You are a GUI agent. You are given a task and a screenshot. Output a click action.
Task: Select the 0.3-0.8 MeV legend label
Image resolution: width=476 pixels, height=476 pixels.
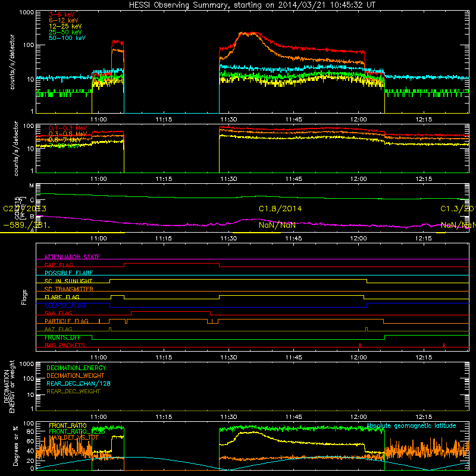[x=68, y=134]
